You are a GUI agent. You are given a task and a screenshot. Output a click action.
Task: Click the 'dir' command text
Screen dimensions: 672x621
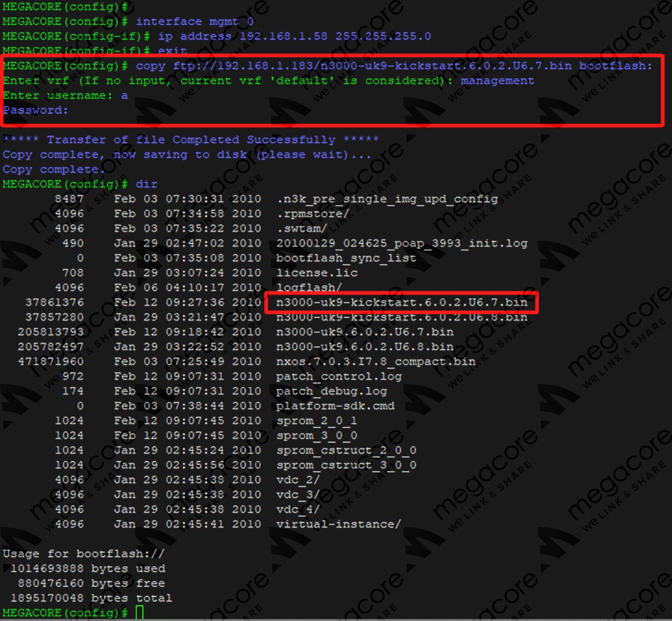146,184
